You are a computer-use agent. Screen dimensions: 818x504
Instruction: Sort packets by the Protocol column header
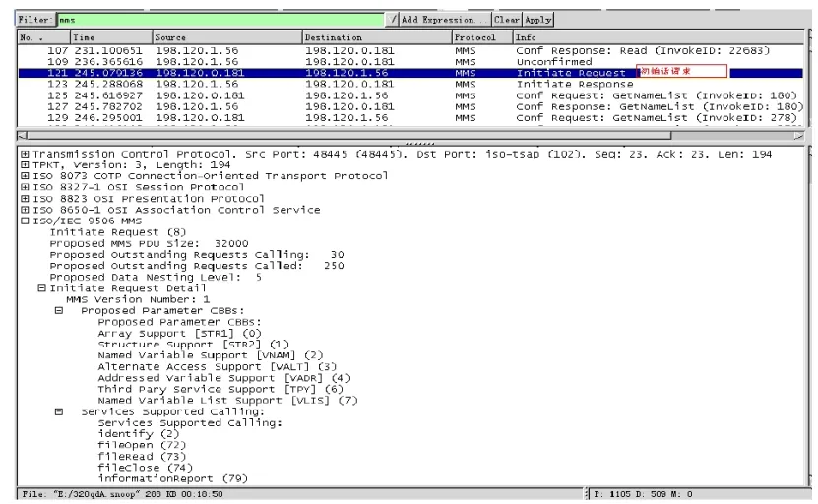(480, 37)
